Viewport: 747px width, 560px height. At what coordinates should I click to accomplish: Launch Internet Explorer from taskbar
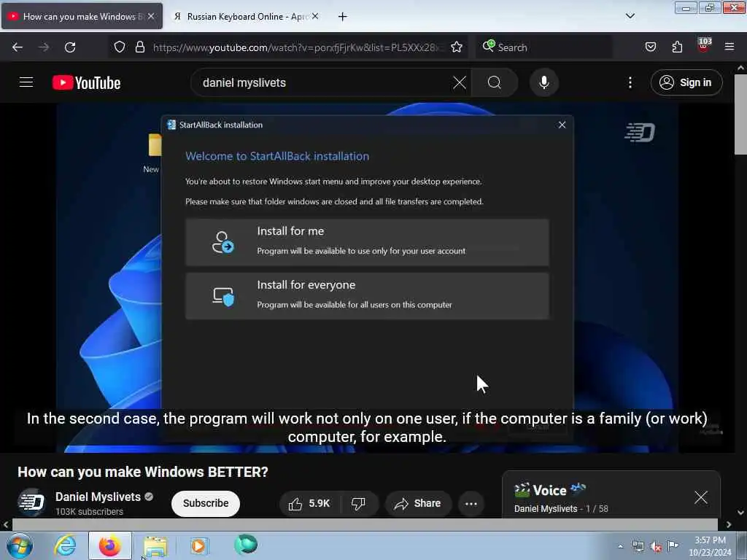65,545
